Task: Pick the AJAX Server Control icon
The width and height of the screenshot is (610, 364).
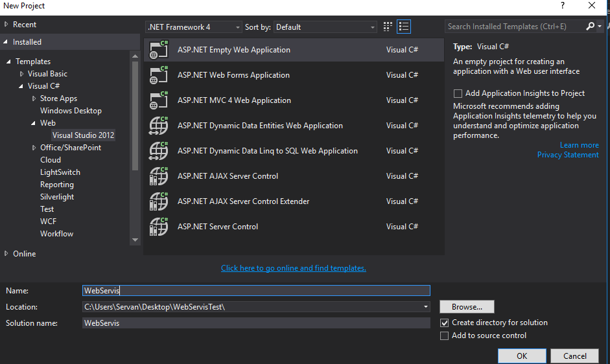Action: (x=158, y=176)
